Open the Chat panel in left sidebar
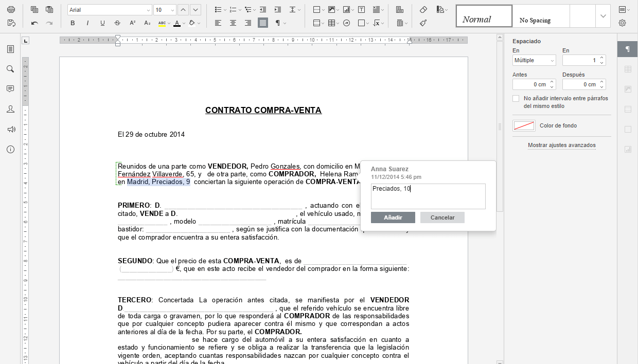The height and width of the screenshot is (364, 638). [x=10, y=109]
